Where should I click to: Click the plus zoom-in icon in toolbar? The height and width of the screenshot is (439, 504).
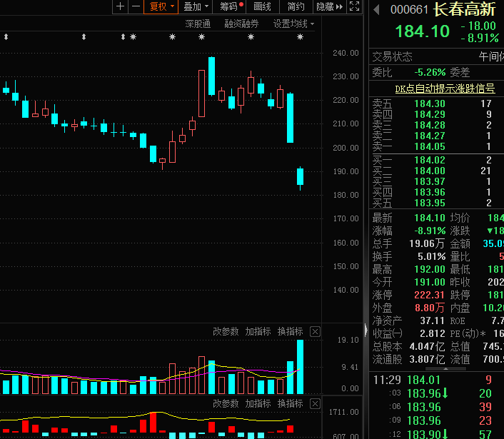click(120, 6)
